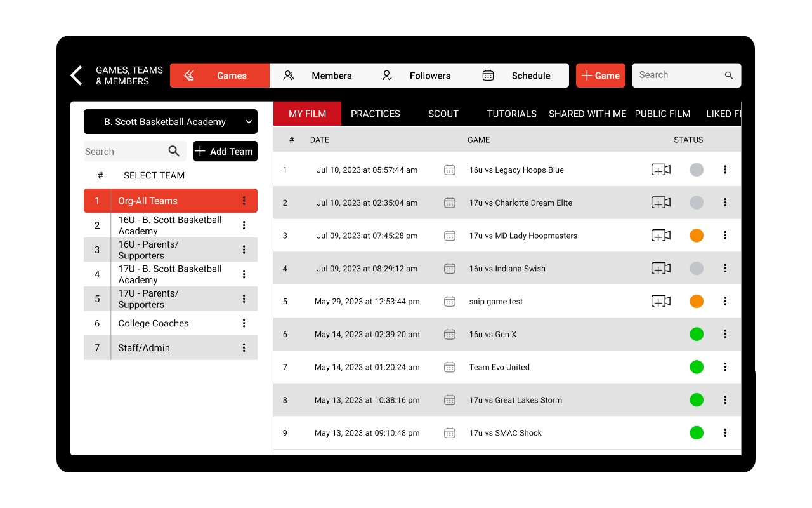
Task: Select the Org-All Teams row
Action: click(x=171, y=201)
